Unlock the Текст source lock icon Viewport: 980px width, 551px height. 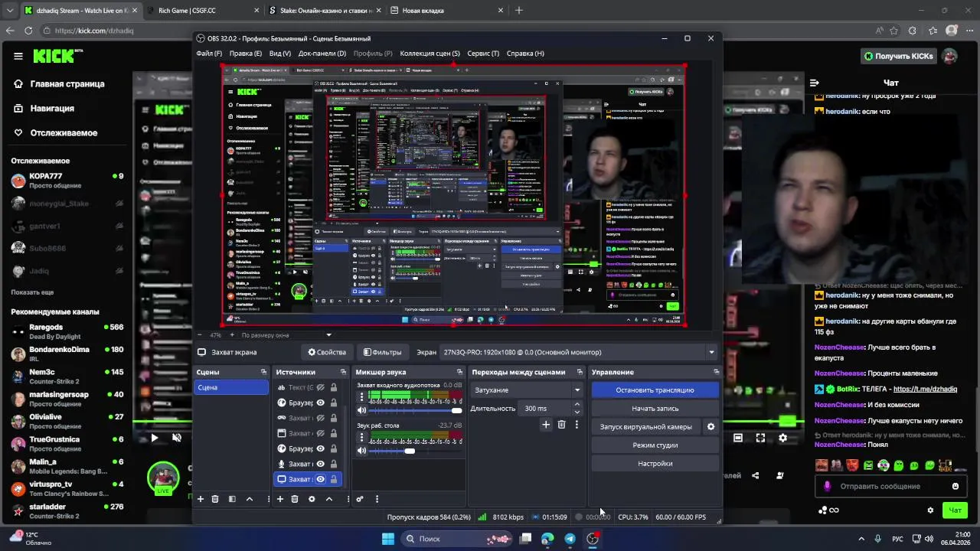[334, 387]
